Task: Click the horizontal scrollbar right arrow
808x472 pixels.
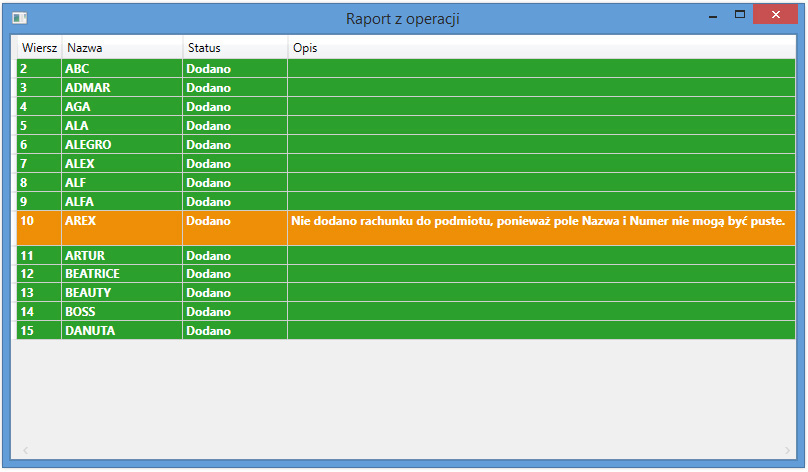Action: [788, 451]
